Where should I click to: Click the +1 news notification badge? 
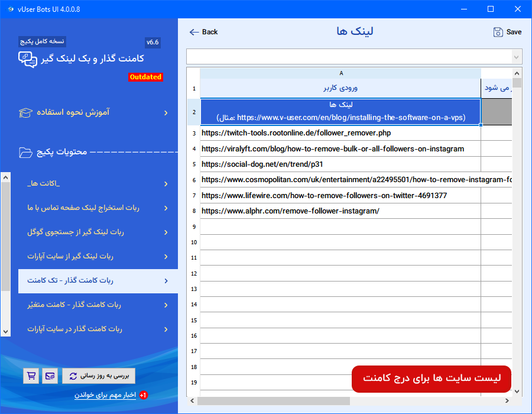tap(144, 395)
